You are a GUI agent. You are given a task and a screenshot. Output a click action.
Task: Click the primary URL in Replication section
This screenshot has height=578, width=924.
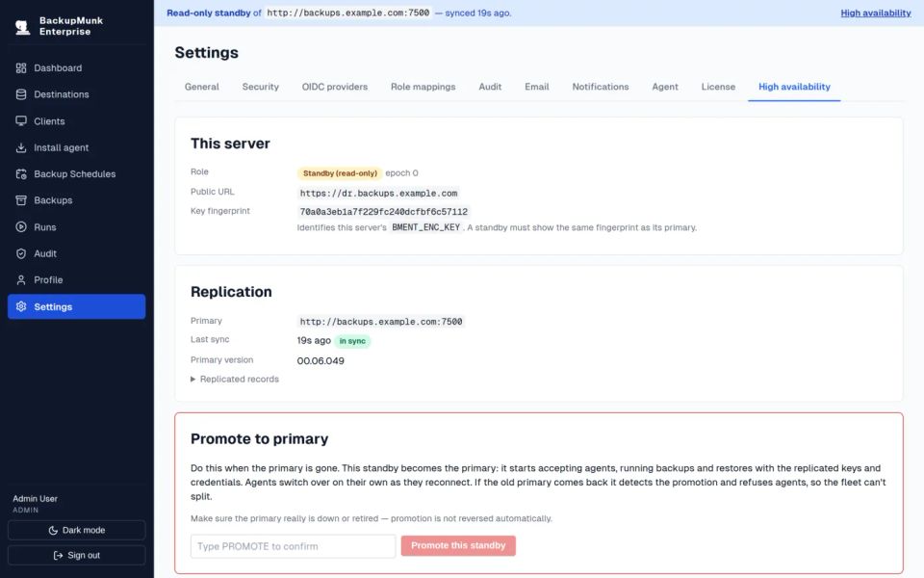(x=381, y=322)
